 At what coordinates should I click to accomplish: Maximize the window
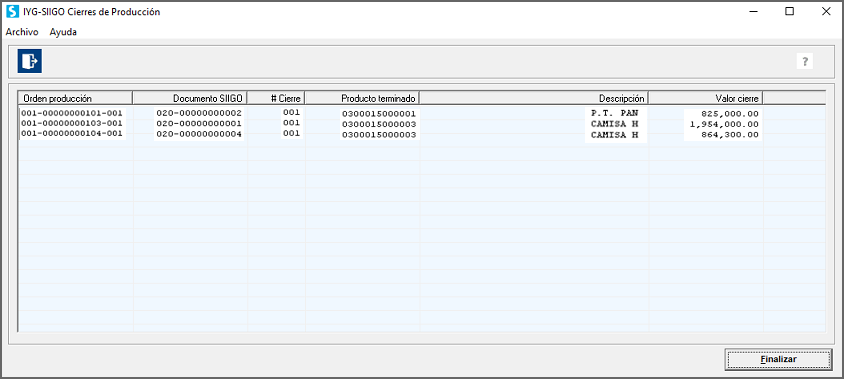click(789, 11)
